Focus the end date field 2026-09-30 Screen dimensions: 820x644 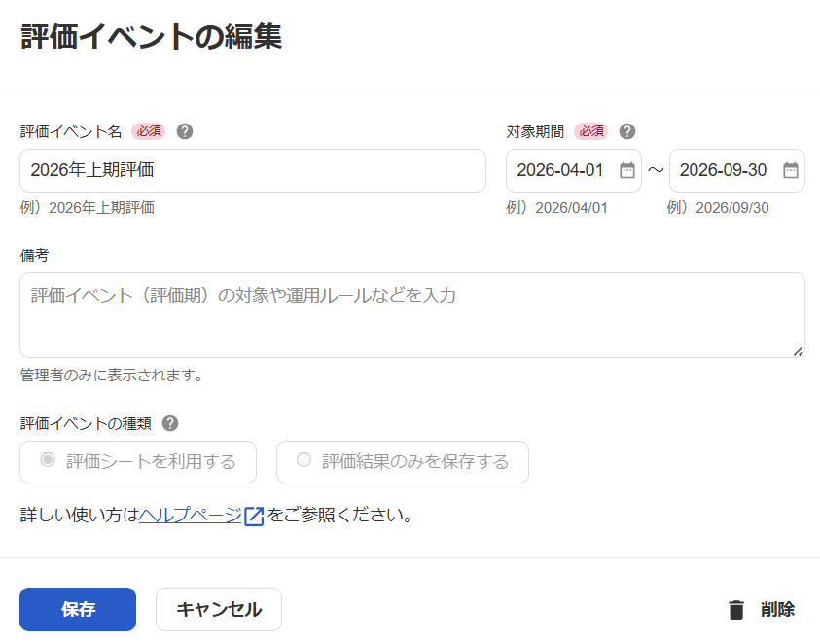tap(737, 170)
